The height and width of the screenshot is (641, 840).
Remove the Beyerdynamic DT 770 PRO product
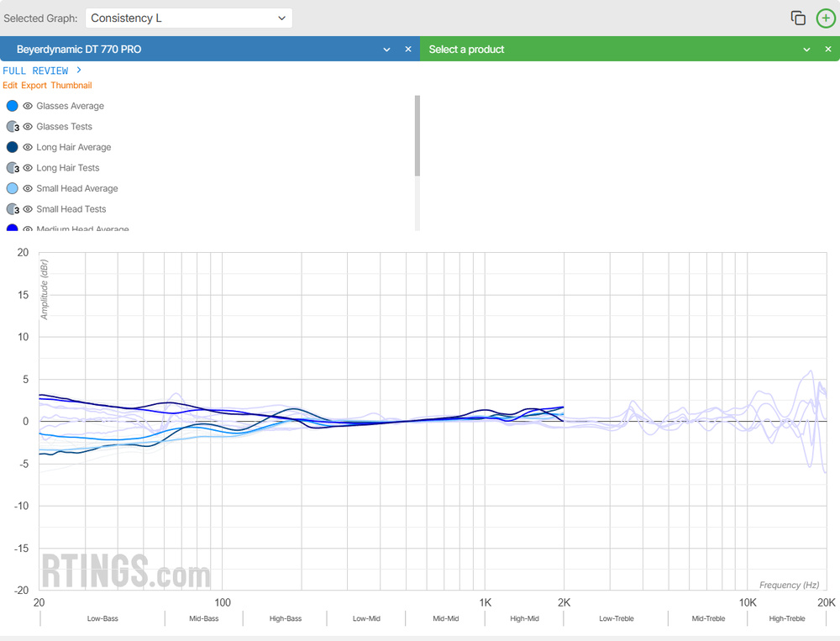408,50
